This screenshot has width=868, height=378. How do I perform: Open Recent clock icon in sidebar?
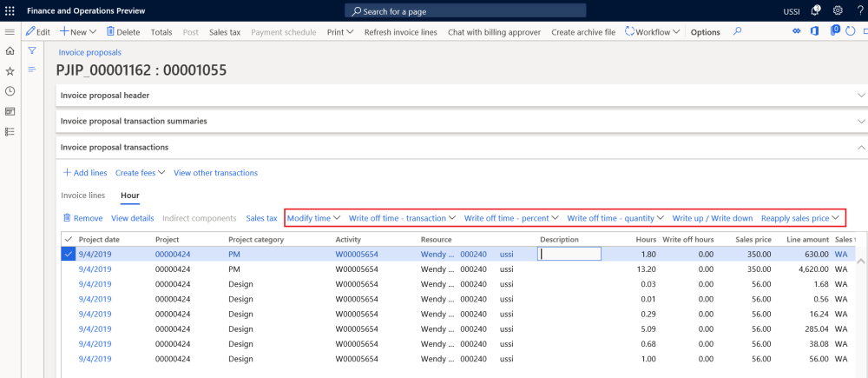[10, 91]
